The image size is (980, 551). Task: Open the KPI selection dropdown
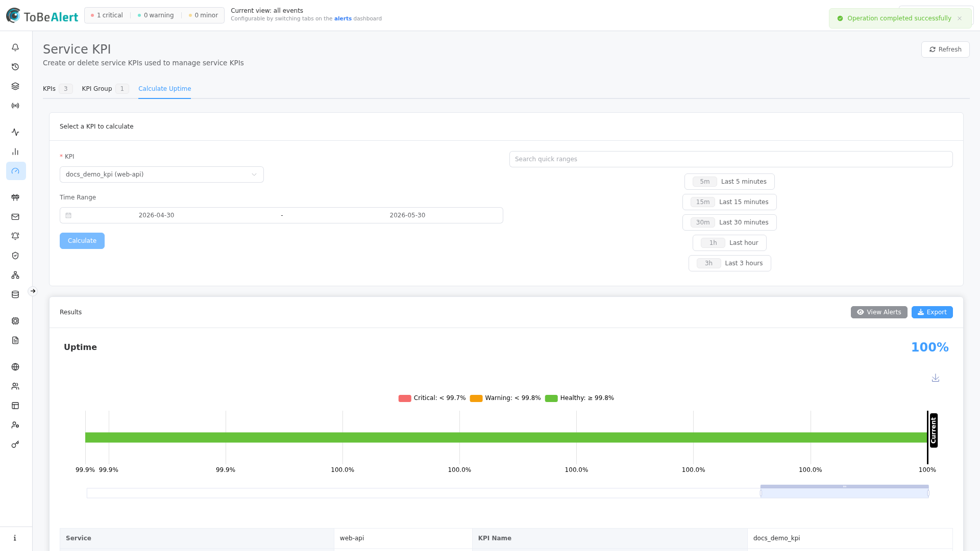click(x=162, y=174)
